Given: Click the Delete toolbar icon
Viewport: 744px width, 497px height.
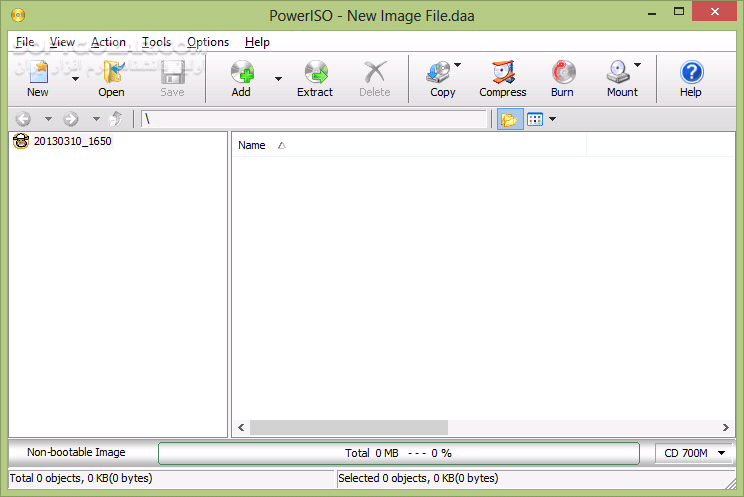Looking at the screenshot, I should pos(375,73).
